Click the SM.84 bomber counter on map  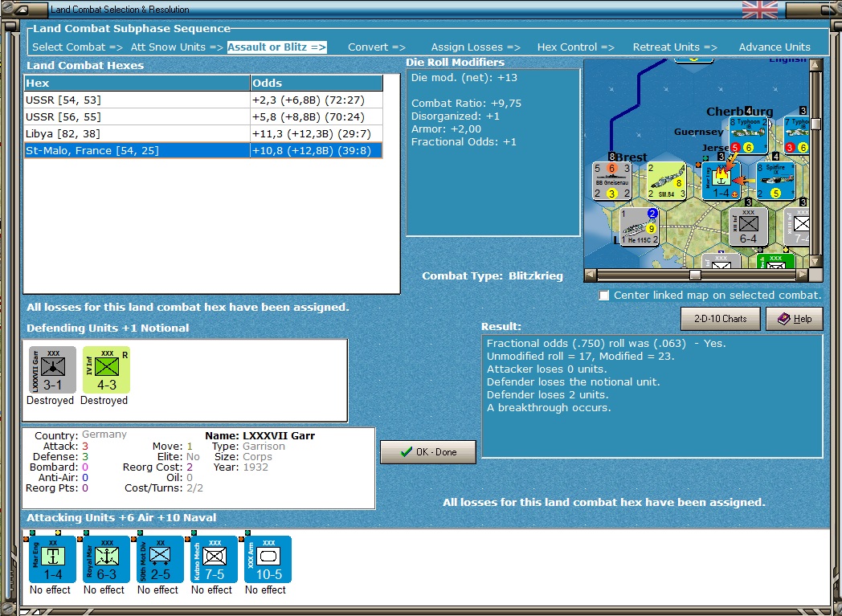668,181
